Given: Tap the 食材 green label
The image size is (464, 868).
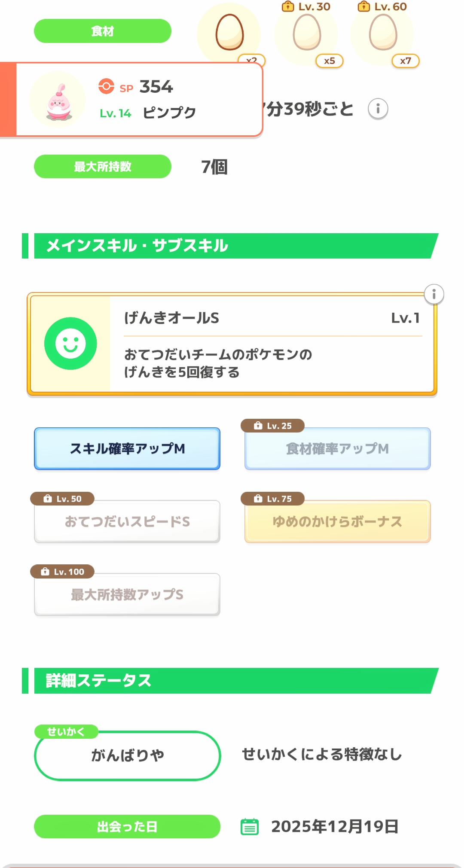Looking at the screenshot, I should (103, 31).
